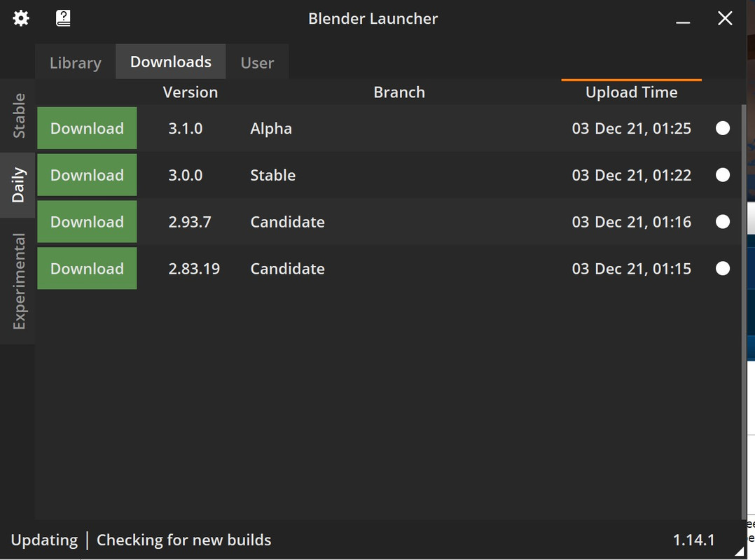
Task: Open the documentation help book icon
Action: tap(63, 18)
